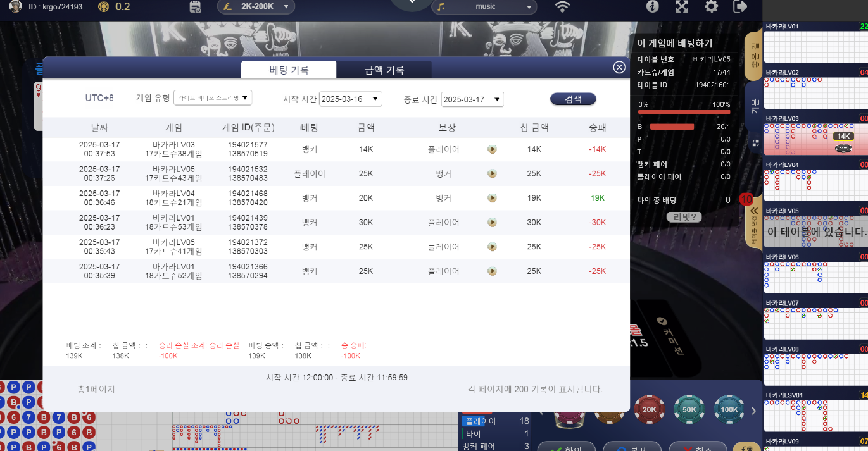
Task: Replay the 바카라LV03 round play button
Action: point(492,150)
